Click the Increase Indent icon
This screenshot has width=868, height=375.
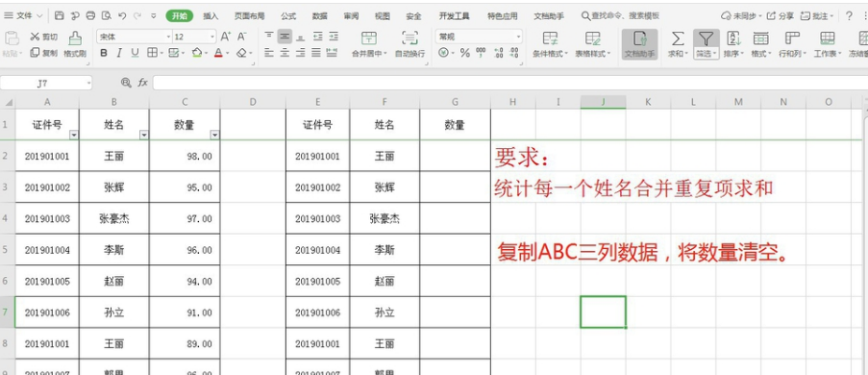click(x=334, y=37)
